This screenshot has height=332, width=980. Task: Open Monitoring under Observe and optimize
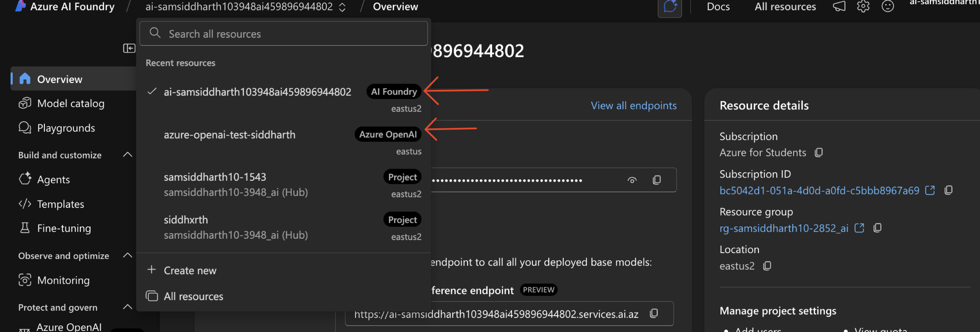pyautogui.click(x=63, y=280)
